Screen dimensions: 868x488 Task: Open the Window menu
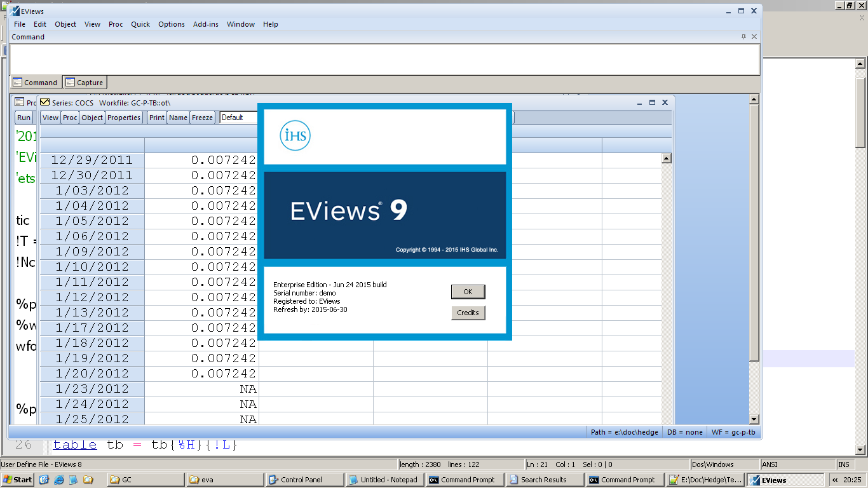241,24
